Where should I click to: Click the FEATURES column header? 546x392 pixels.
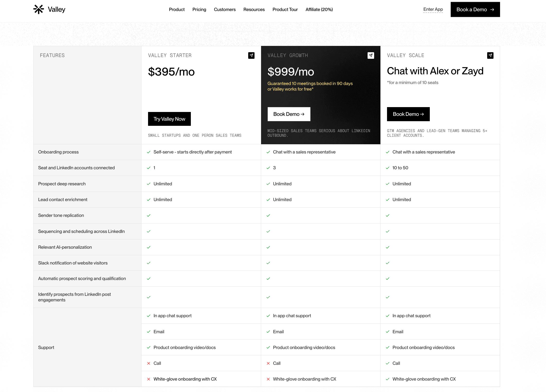(52, 55)
